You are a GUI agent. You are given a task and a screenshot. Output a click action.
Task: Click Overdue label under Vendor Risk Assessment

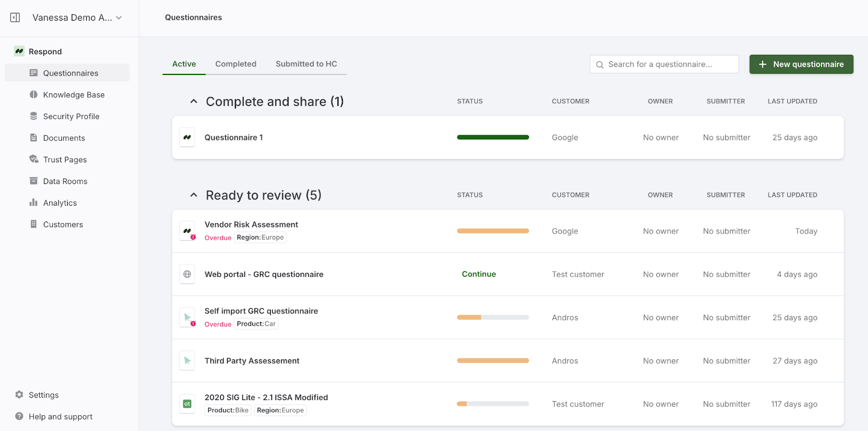(x=218, y=238)
